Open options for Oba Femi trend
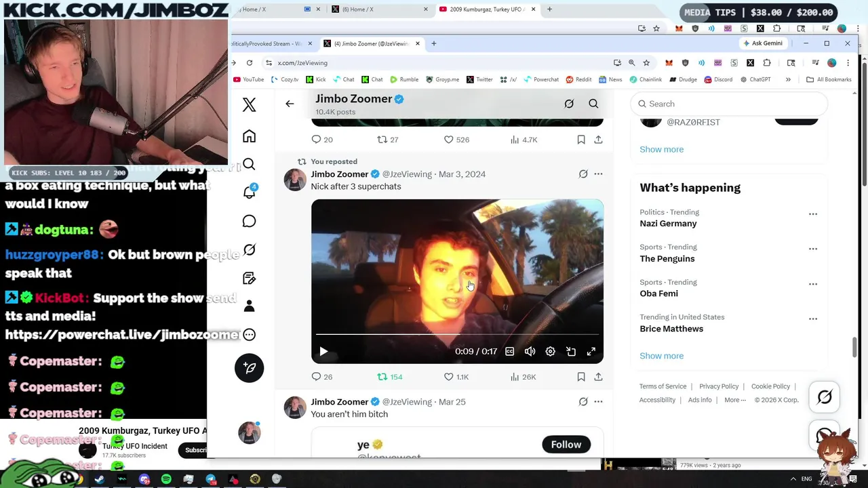This screenshot has width=868, height=488. click(813, 284)
